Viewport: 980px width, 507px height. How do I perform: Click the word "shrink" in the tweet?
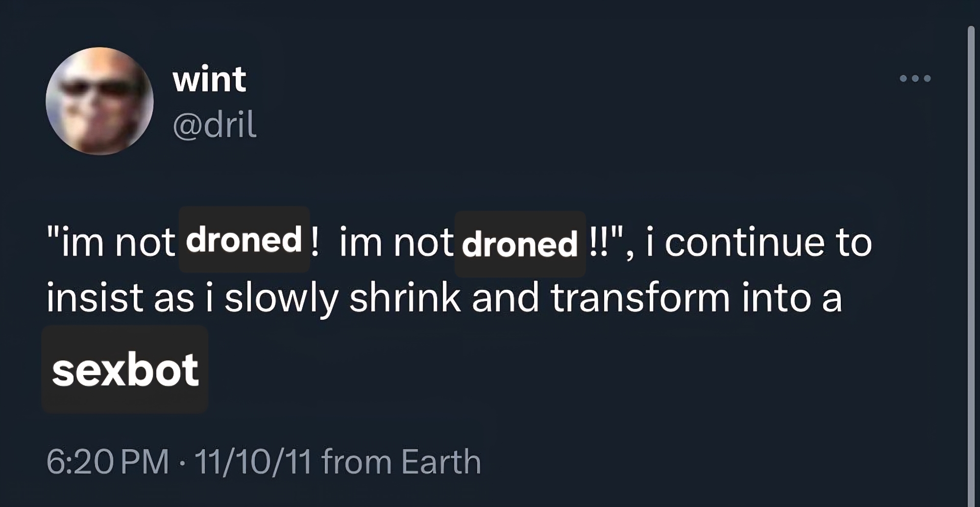(x=405, y=298)
